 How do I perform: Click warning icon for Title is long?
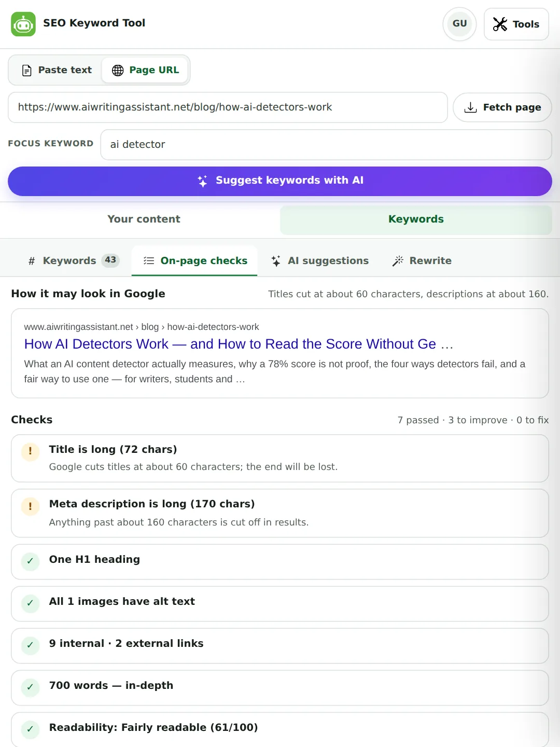pos(30,452)
